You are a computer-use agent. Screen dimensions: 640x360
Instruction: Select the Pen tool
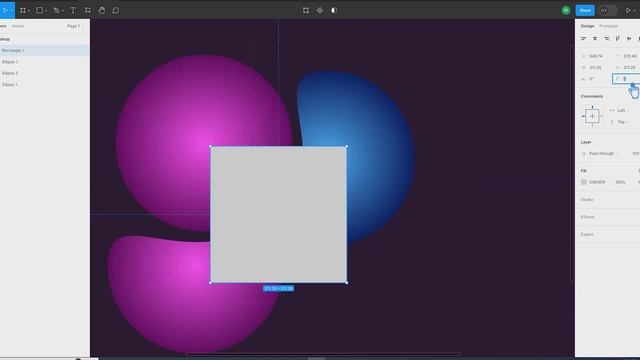tap(56, 10)
